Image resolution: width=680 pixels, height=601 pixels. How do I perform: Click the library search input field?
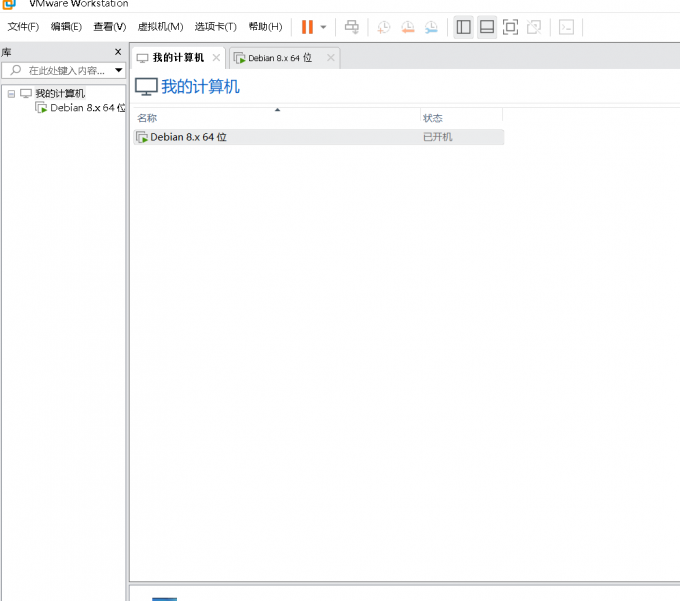[63, 70]
